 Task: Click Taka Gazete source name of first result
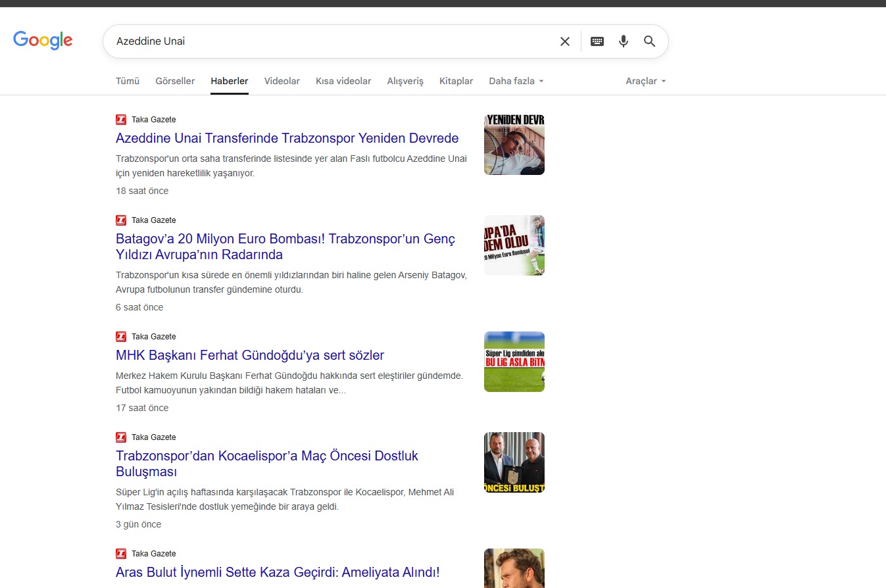(154, 120)
